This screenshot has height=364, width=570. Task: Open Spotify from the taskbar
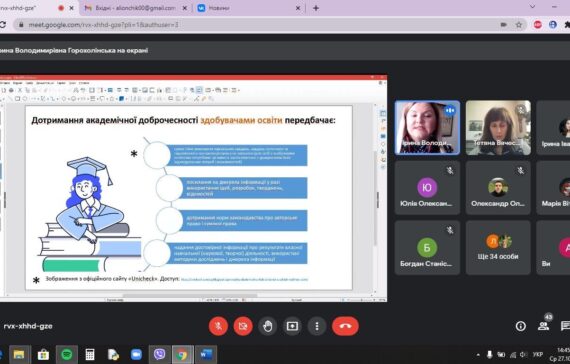click(67, 354)
